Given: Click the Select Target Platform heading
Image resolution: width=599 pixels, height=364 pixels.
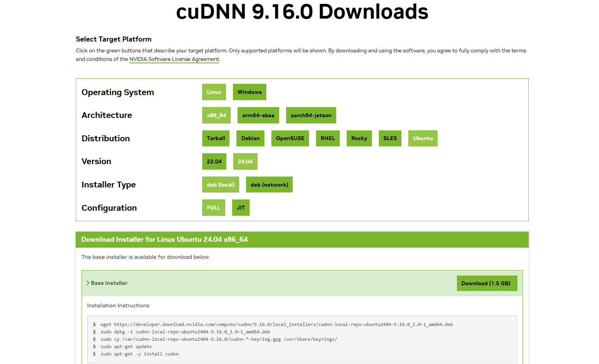Looking at the screenshot, I should coord(114,39).
